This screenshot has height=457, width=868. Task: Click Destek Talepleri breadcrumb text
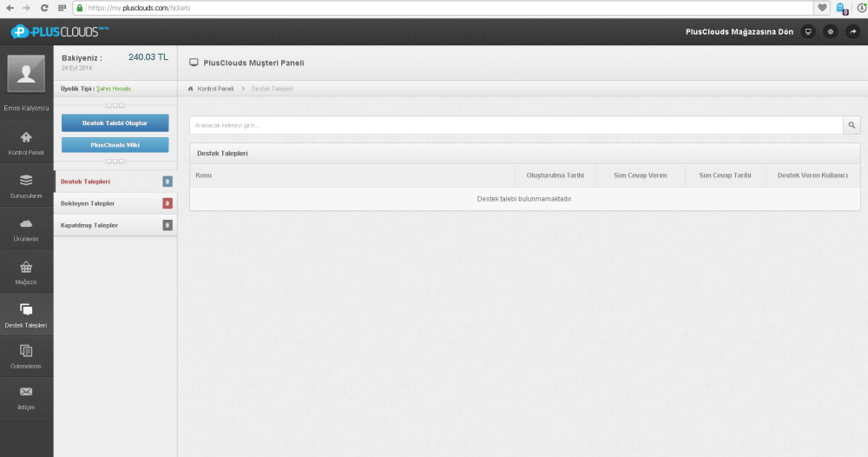(273, 89)
